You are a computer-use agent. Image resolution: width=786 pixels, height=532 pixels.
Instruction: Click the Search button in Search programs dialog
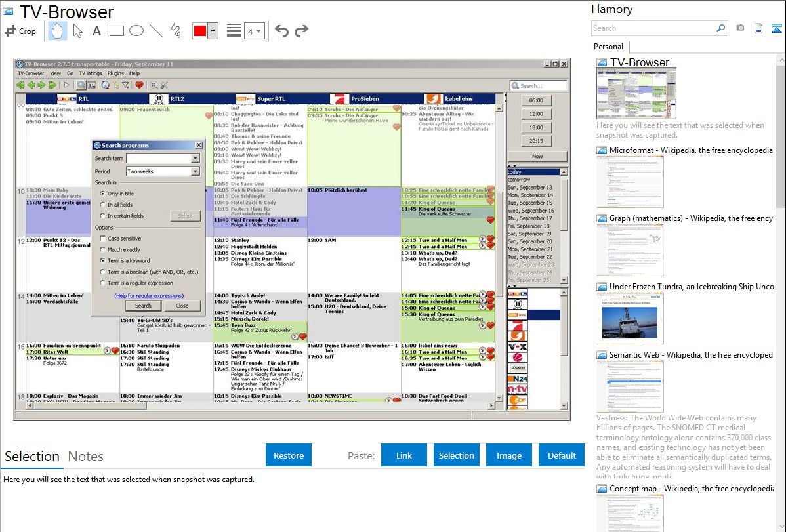tap(143, 306)
